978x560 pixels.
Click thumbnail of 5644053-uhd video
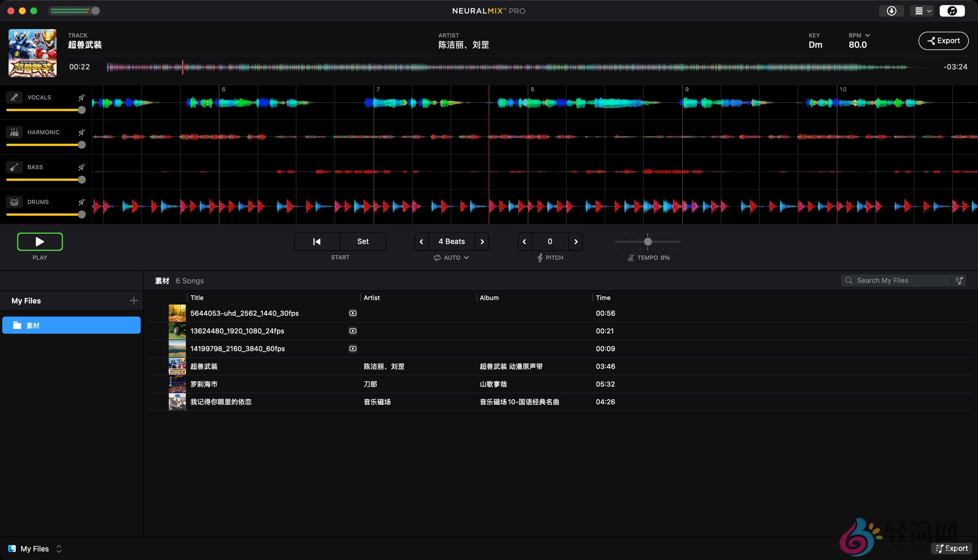coord(177,313)
